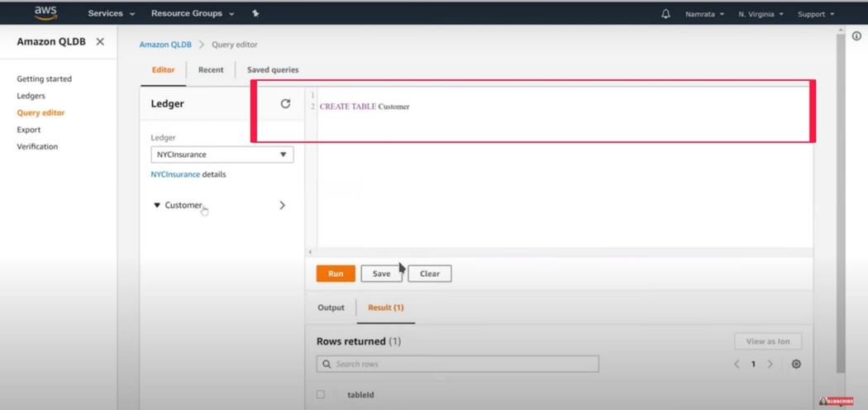Open result table preferences gear
Screen dimensions: 868x410
[x=796, y=364]
